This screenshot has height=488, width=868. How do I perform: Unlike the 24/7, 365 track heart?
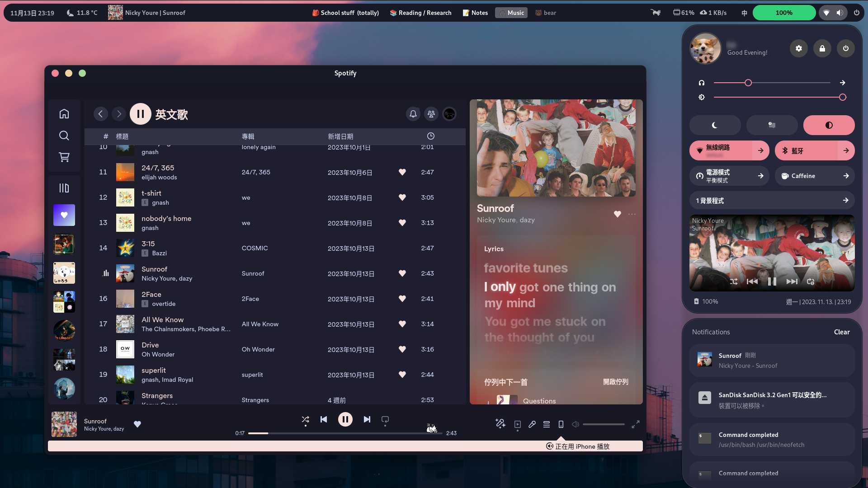pos(402,172)
